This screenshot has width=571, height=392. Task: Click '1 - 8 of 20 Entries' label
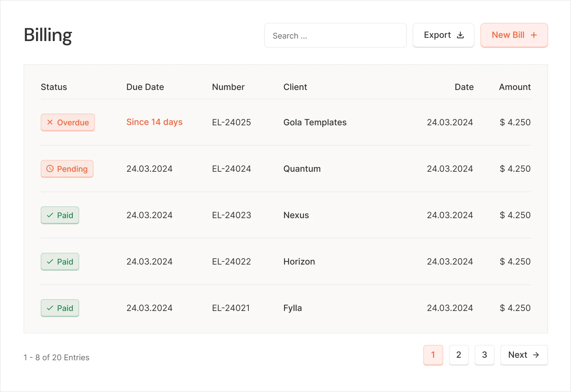pyautogui.click(x=56, y=357)
